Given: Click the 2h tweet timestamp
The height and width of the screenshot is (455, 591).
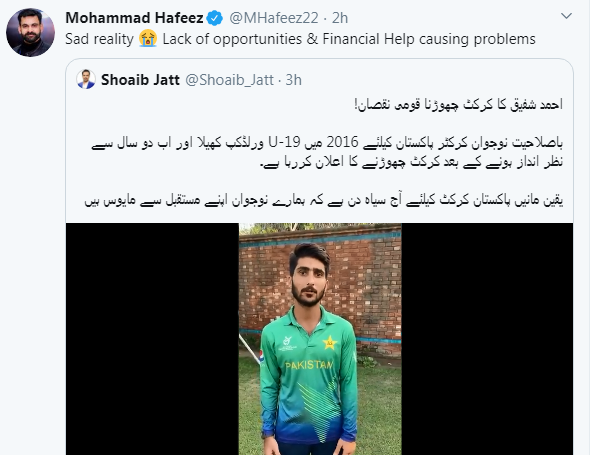Looking at the screenshot, I should click(340, 18).
